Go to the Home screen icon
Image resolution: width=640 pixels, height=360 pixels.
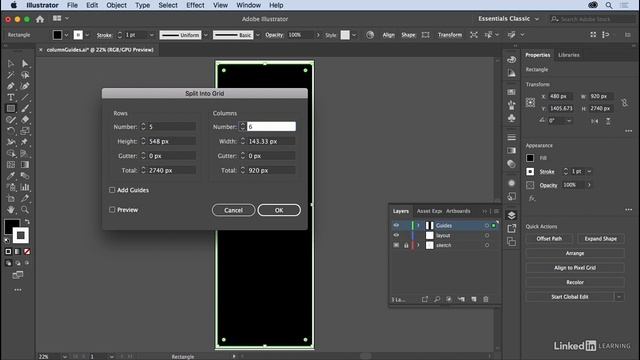click(40, 19)
